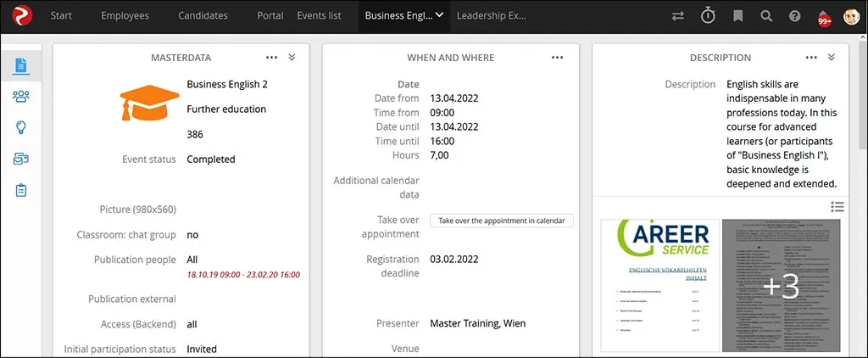
Task: Collapse the Description panel
Action: pos(832,58)
